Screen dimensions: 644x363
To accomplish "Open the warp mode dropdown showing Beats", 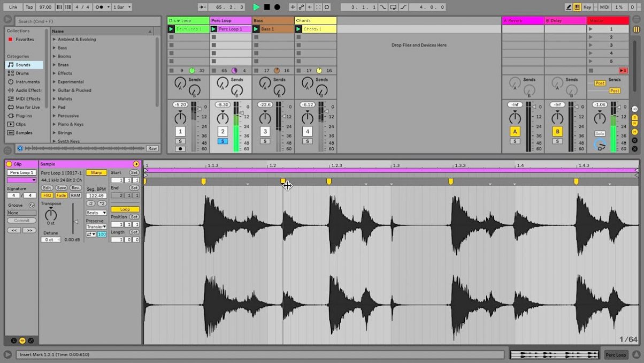I will (x=96, y=213).
